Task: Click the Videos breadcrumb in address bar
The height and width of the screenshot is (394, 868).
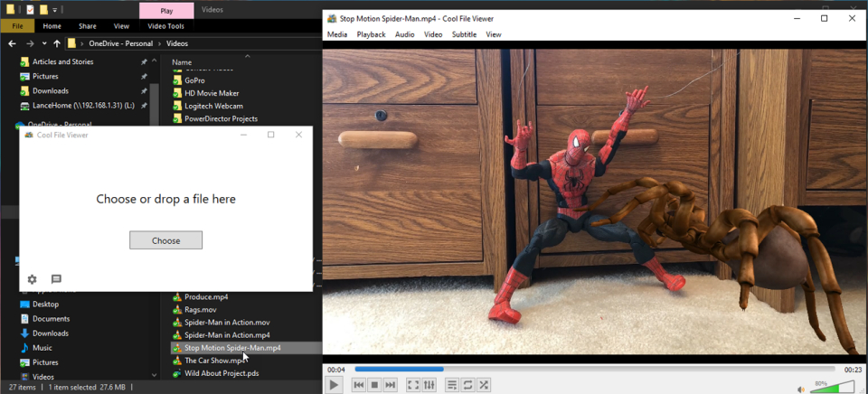Action: (177, 43)
